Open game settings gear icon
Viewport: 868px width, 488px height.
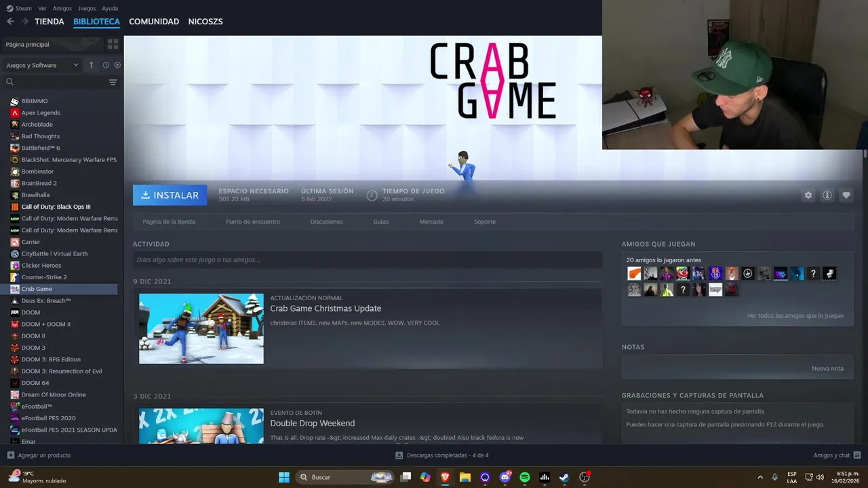point(808,195)
